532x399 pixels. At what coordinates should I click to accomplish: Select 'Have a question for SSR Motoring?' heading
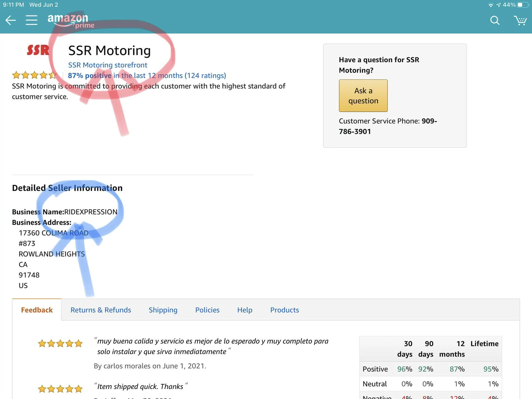pos(379,65)
